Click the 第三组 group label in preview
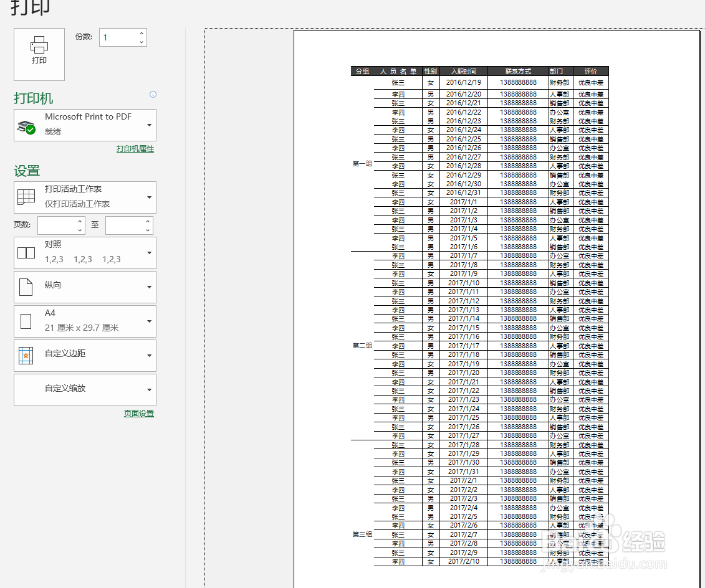This screenshot has height=588, width=705. click(362, 534)
